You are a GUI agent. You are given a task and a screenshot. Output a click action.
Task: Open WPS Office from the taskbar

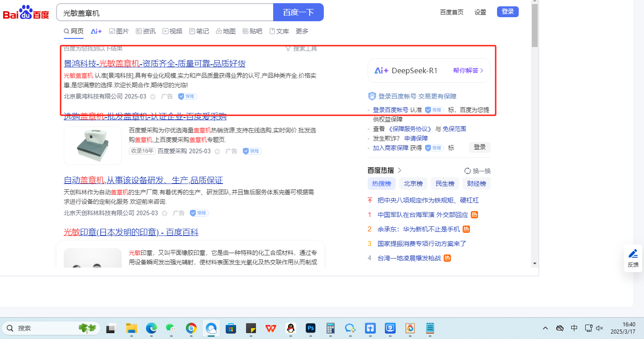point(271,328)
